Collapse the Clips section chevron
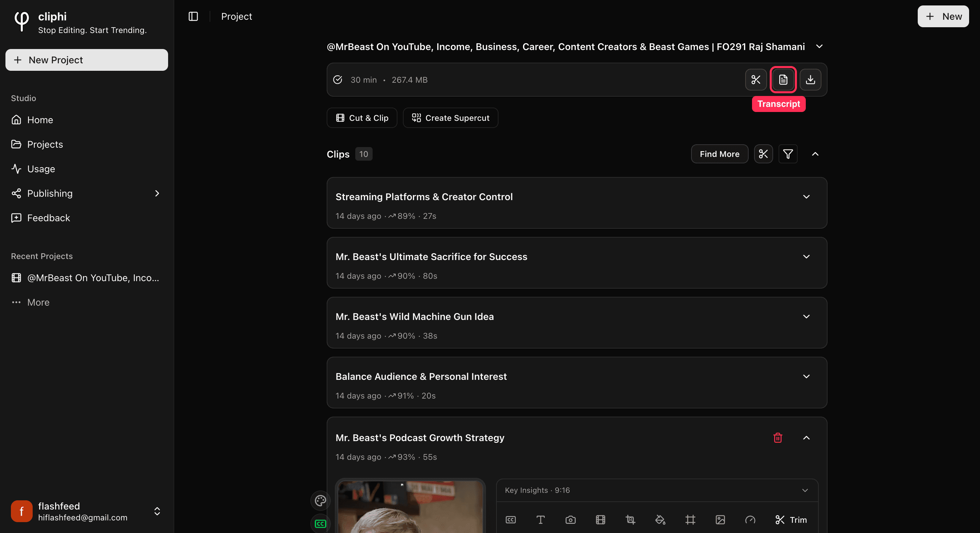980x533 pixels. tap(815, 154)
